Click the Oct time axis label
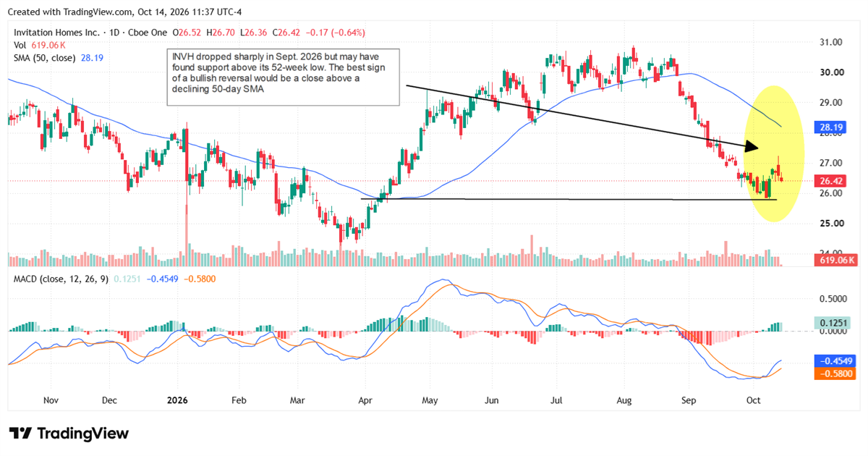 click(x=754, y=400)
